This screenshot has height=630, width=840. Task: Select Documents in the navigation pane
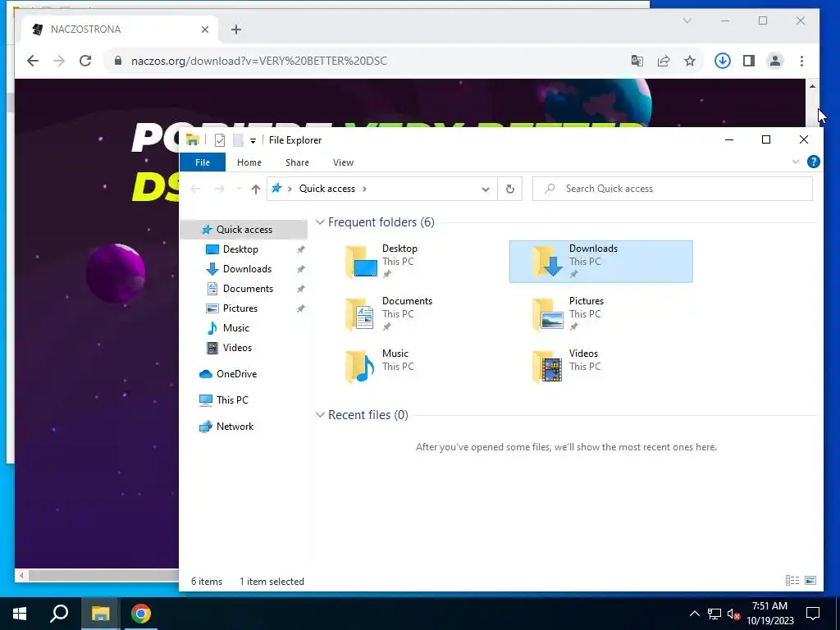coord(248,289)
